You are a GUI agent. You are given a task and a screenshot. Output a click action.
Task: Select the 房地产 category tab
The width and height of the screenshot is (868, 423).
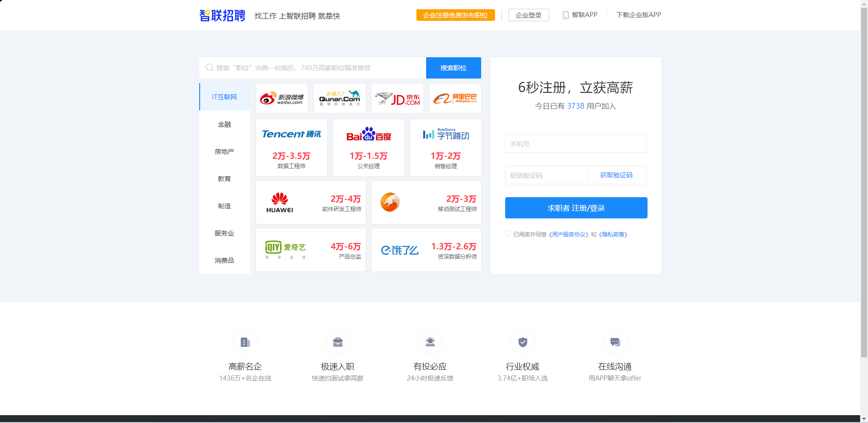point(225,151)
